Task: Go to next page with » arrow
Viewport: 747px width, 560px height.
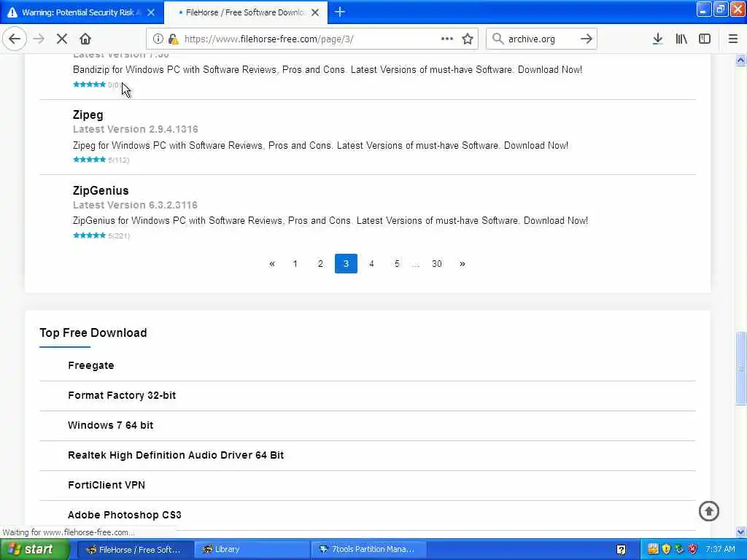Action: (x=462, y=264)
